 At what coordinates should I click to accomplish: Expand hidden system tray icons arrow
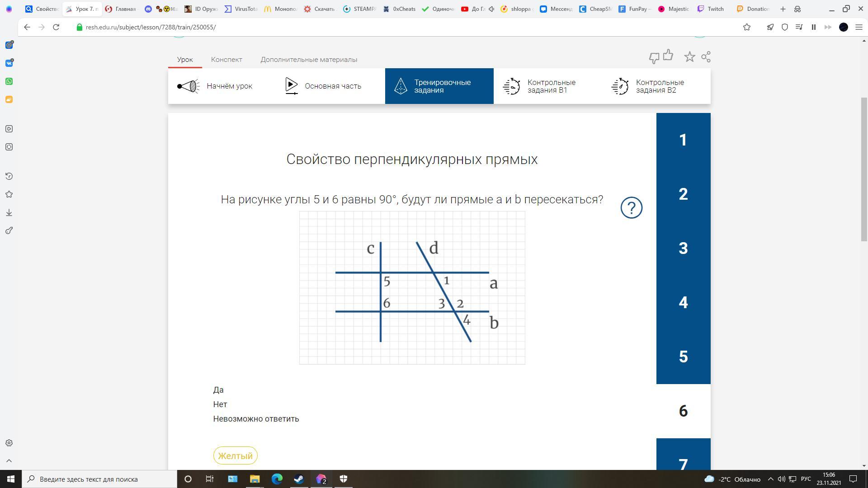(771, 479)
